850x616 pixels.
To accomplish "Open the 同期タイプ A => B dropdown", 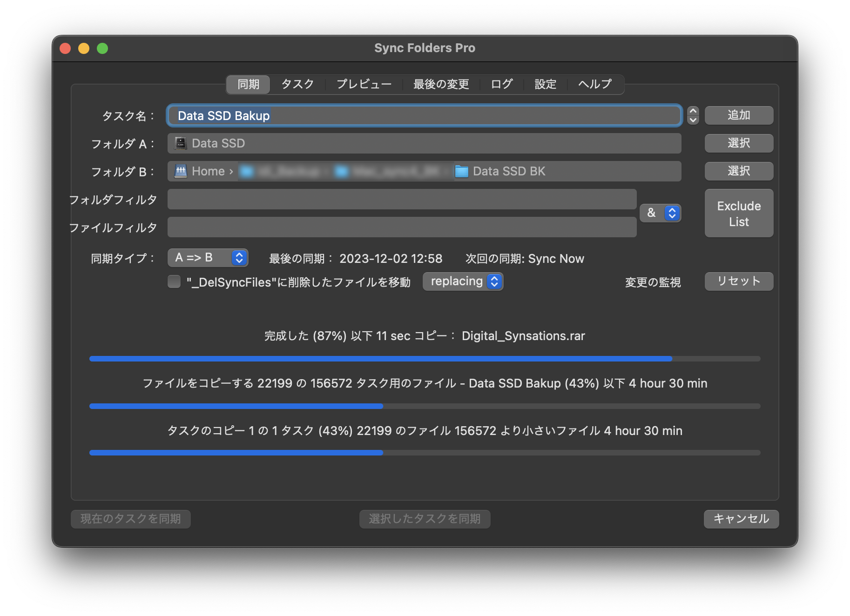I will [x=208, y=258].
